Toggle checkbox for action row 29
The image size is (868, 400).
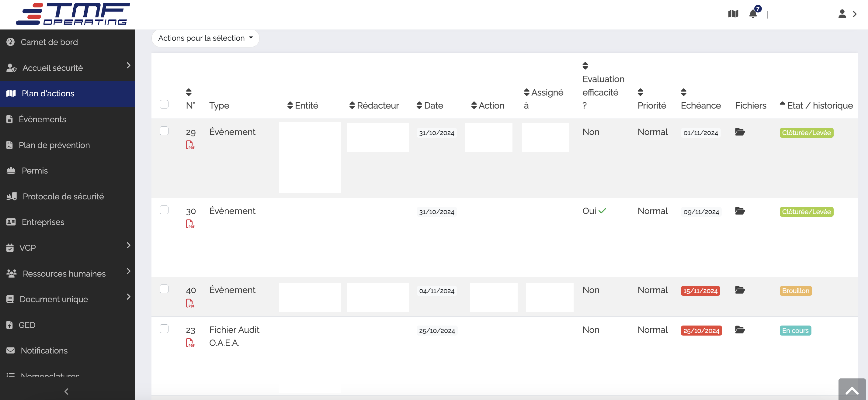point(164,131)
